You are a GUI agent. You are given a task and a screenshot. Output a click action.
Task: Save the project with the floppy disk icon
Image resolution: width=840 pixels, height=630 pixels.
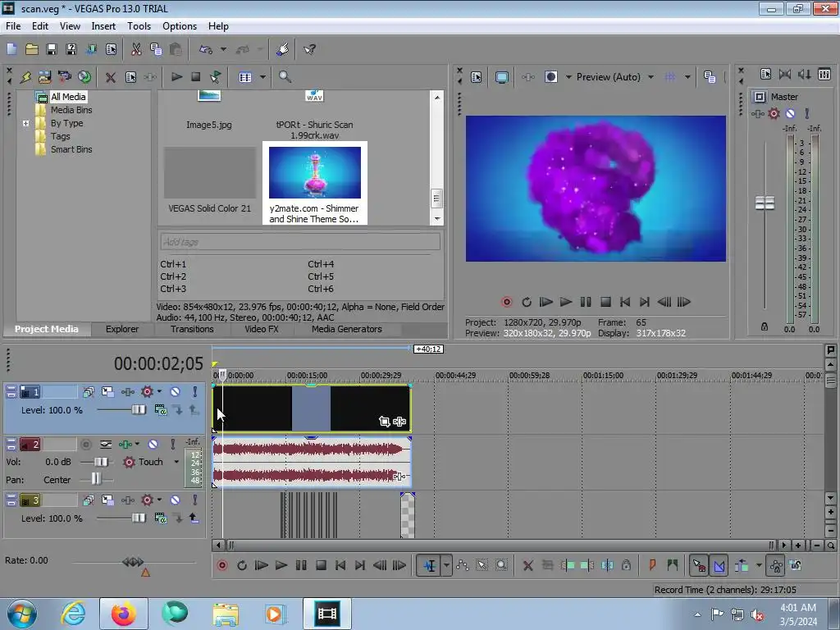tap(52, 49)
